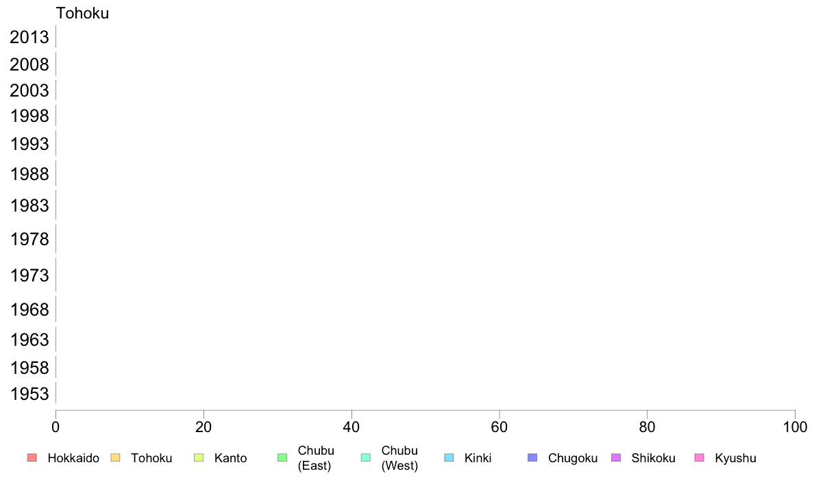The width and height of the screenshot is (814, 504).
Task: Click the Shikoku purple legend swatch
Action: (616, 457)
